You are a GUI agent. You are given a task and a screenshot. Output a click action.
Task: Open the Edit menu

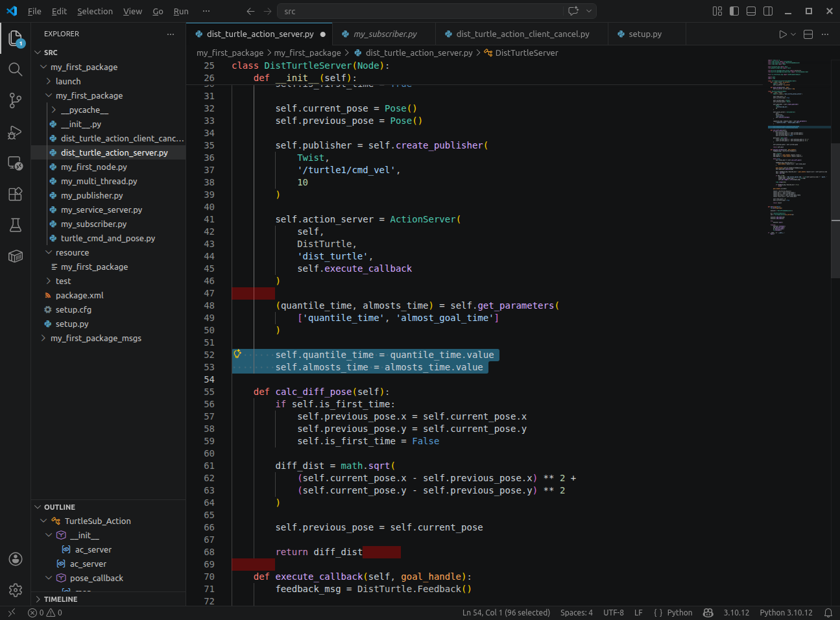59,11
